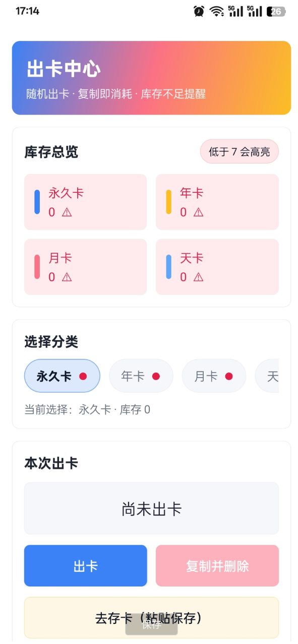Viewport: 298px width, 644px height.
Task: Click the blue color bar beside 永久卡
Action: click(38, 202)
